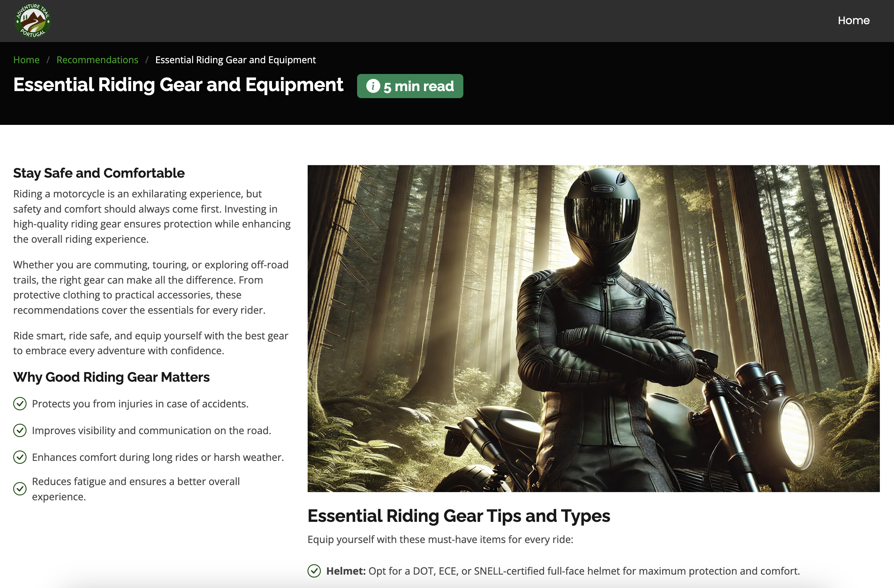Go to Home via breadcrumb link
894x588 pixels.
pyautogui.click(x=26, y=60)
